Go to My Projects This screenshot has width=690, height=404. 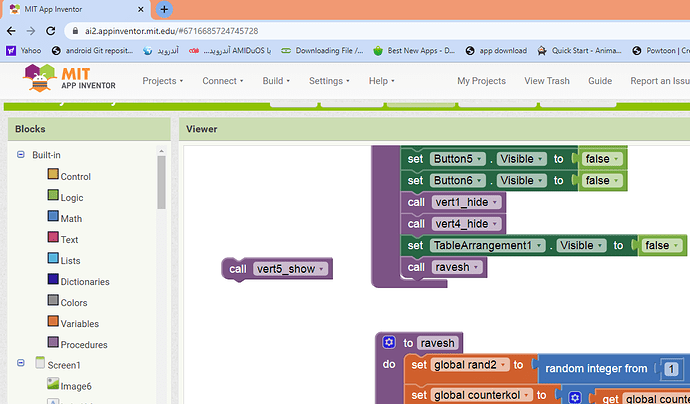481,81
